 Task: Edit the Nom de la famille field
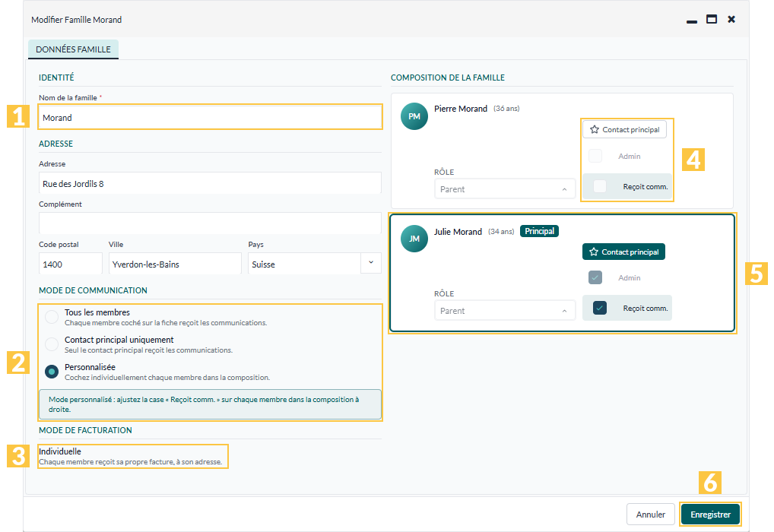coord(211,118)
